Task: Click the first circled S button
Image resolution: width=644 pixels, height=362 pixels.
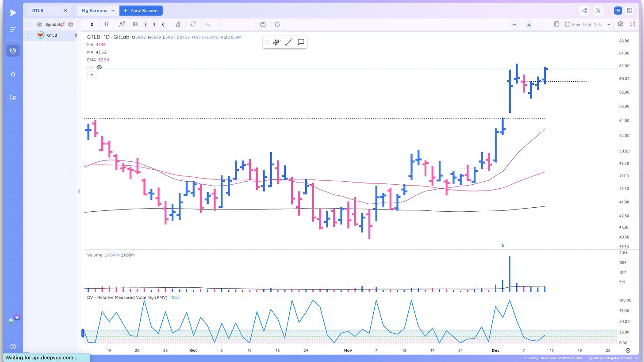Action: click(146, 24)
